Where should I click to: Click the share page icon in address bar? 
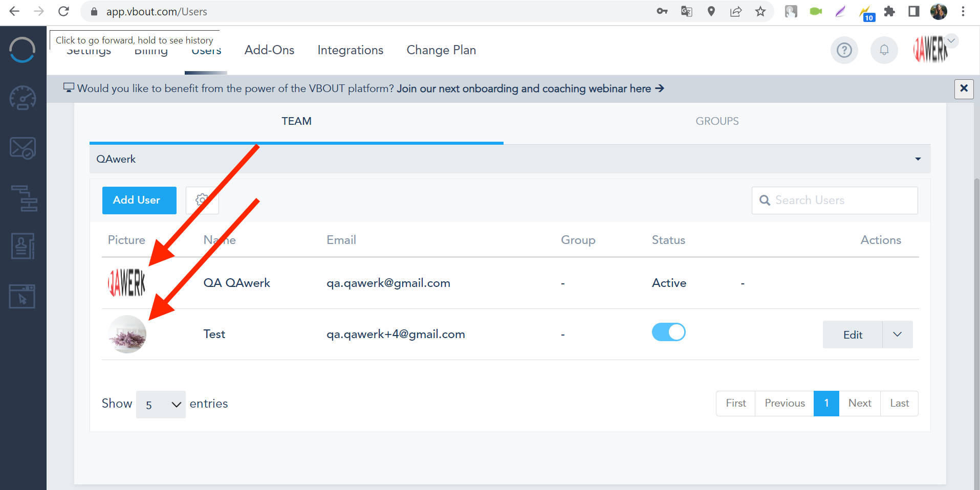[x=736, y=11]
